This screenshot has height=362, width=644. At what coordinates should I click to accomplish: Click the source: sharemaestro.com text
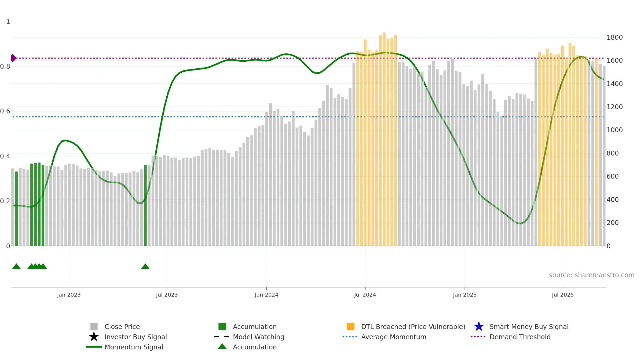[591, 275]
